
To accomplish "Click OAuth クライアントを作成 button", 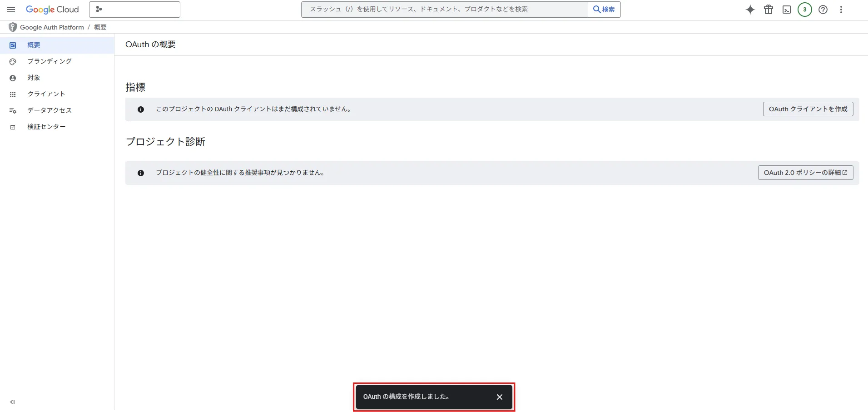I will 808,109.
